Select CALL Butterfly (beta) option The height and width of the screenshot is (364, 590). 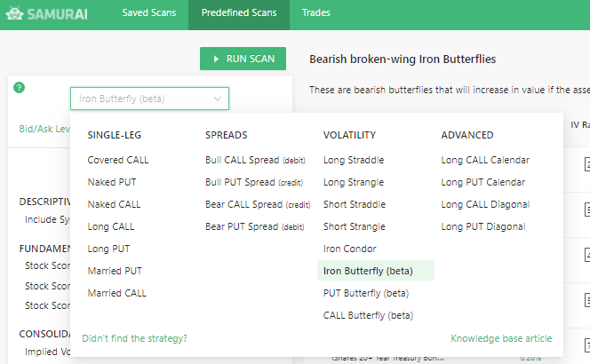(369, 315)
